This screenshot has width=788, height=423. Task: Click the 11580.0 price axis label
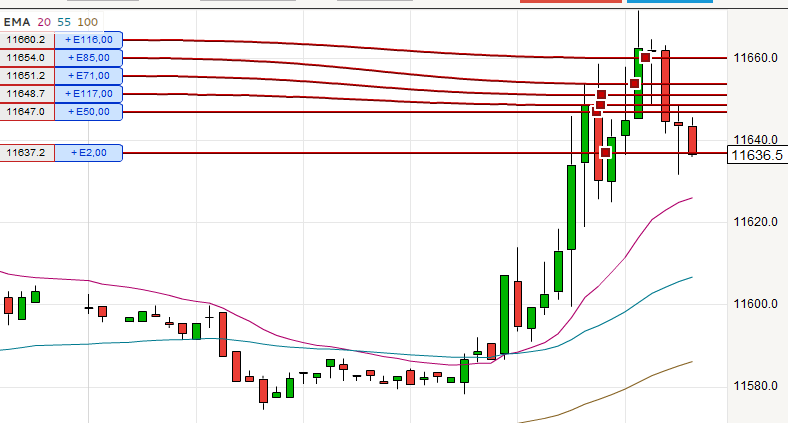[755, 386]
